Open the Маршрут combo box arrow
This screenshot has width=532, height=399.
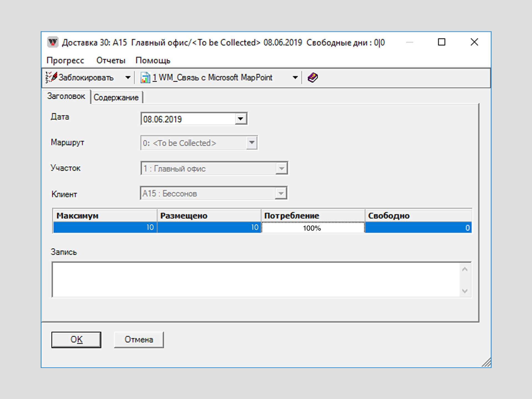coord(252,143)
